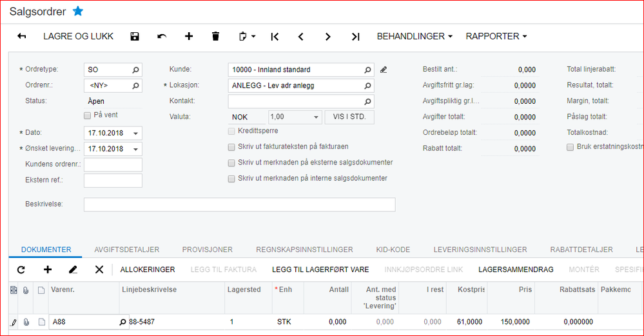Open the LEVERINGSINNSTILLINGER tab
Screen dimensions: 644x336
pyautogui.click(x=480, y=250)
